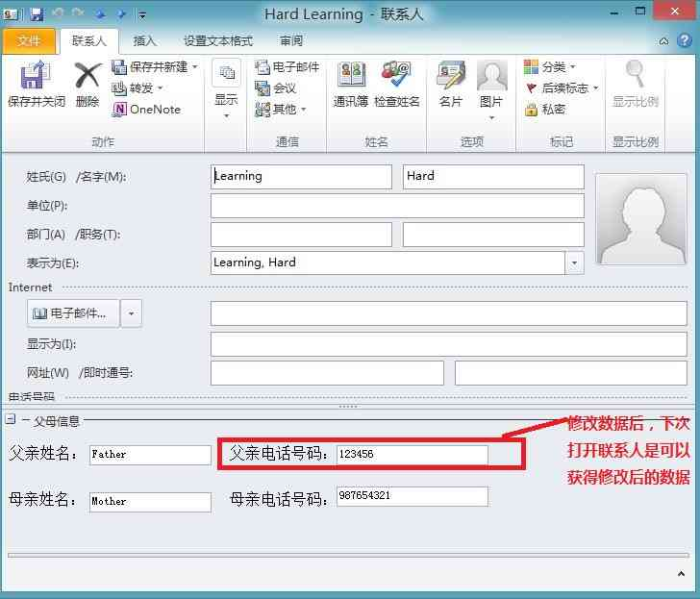Collapse the bottom pane with caret arrow
This screenshot has height=599, width=700.
(681, 574)
